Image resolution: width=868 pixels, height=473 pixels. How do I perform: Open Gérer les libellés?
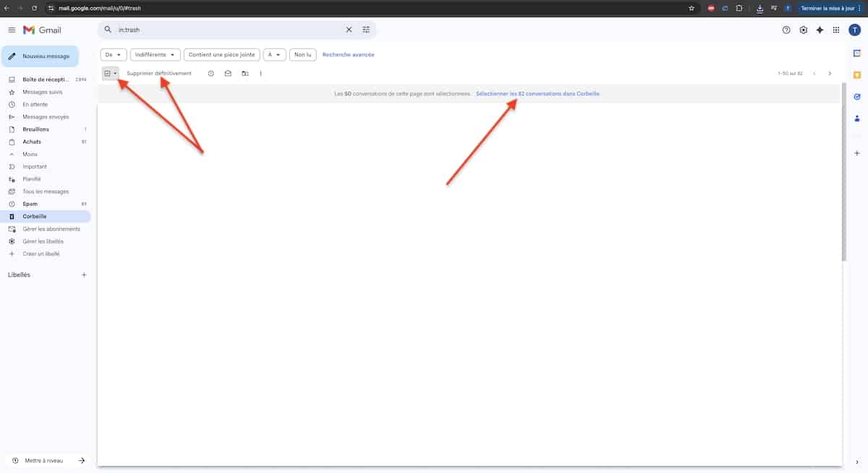46,241
